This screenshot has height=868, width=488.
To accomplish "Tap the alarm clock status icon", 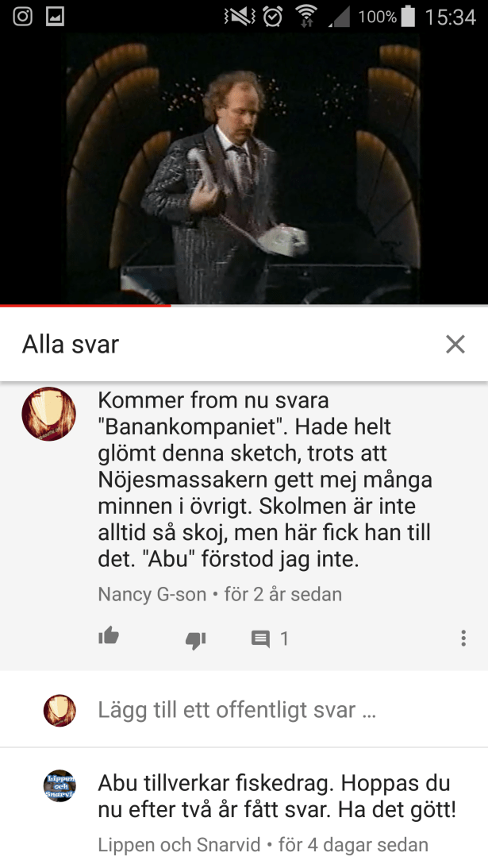I will coord(272,17).
